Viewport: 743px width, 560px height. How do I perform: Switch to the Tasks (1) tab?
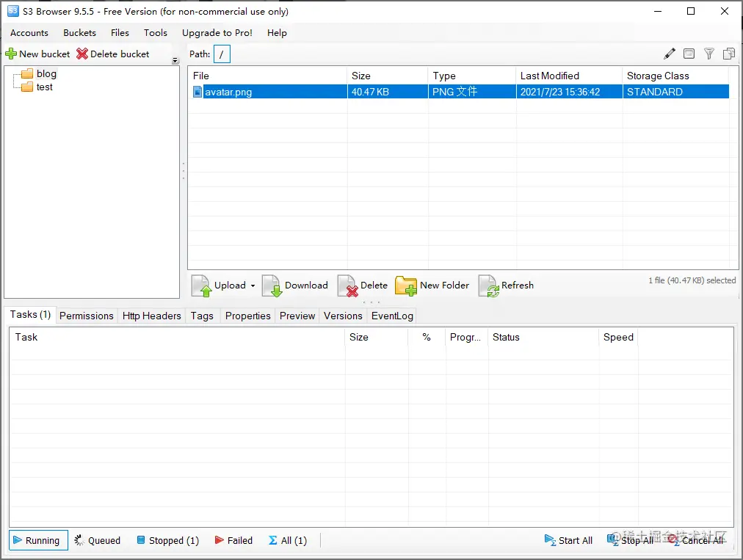pos(30,315)
